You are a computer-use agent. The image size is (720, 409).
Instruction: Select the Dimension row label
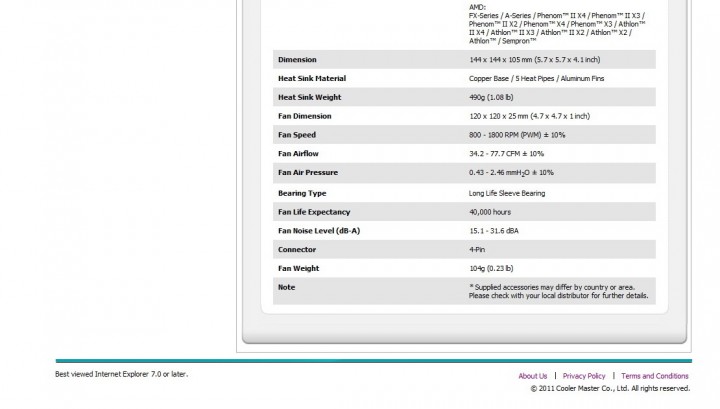pyautogui.click(x=297, y=60)
